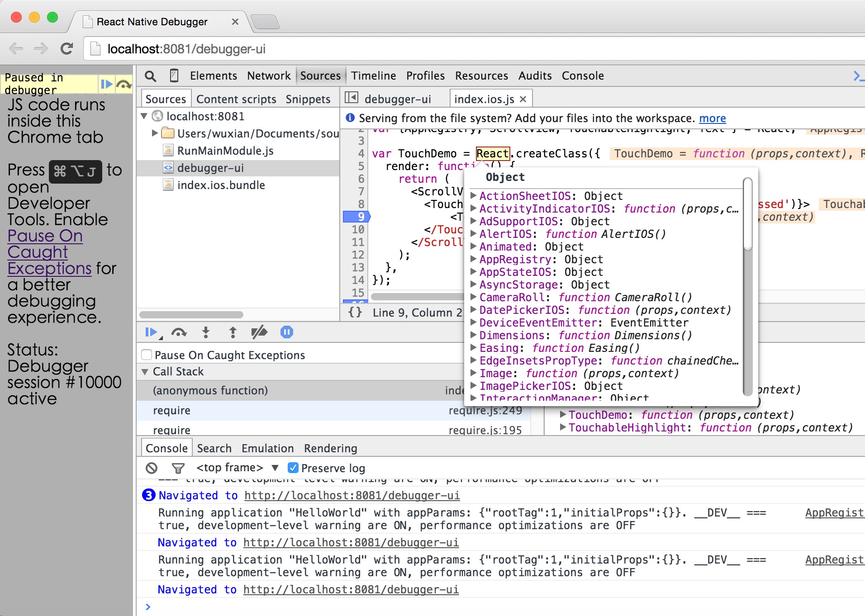Click the console filter funnel icon
This screenshot has width=865, height=616.
pos(178,468)
